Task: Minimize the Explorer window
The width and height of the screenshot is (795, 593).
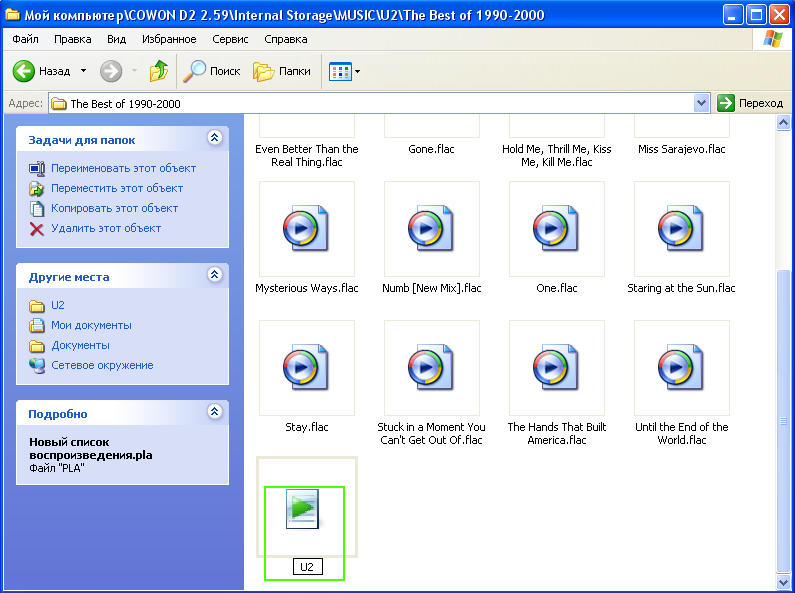Action: pyautogui.click(x=732, y=15)
